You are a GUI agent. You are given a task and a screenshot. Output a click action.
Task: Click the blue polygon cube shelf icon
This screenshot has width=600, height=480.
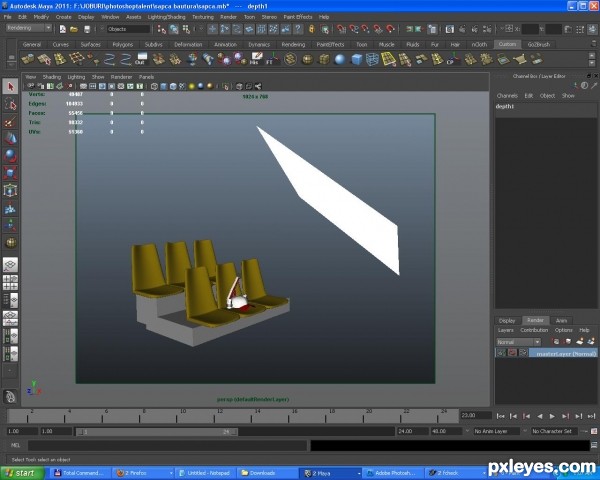pyautogui.click(x=356, y=59)
